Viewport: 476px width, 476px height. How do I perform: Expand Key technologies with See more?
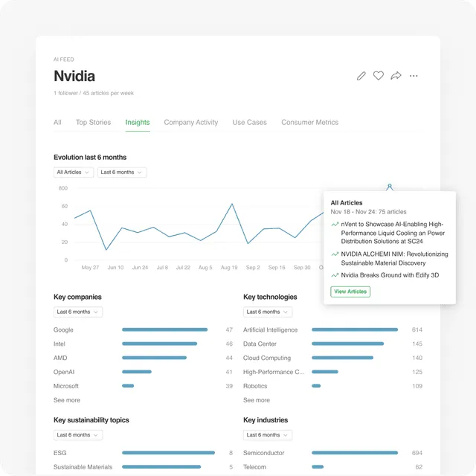click(257, 400)
